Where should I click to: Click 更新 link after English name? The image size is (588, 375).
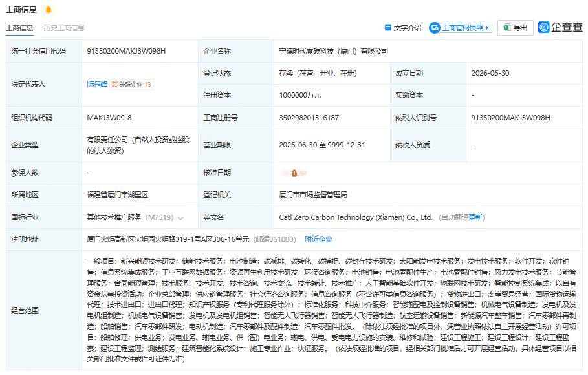point(475,217)
